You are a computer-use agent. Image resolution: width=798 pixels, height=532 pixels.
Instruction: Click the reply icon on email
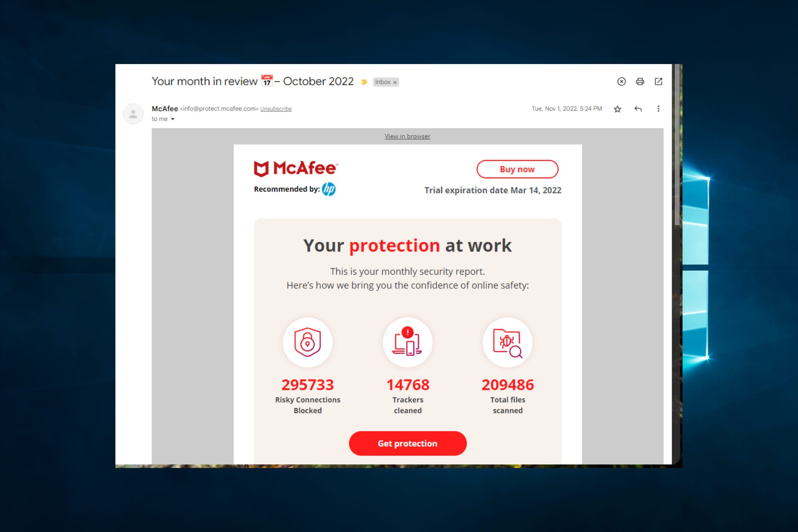click(x=638, y=108)
